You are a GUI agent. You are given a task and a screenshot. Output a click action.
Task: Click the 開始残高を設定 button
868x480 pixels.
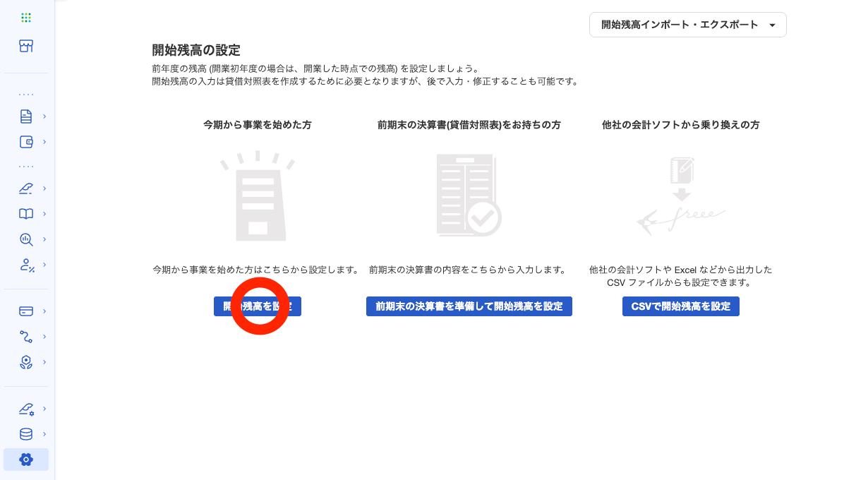tap(258, 306)
